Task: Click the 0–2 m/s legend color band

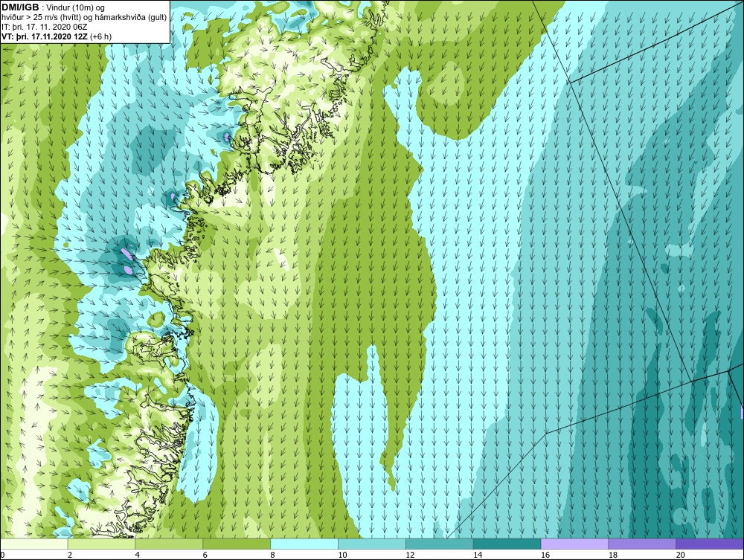Action: coord(34,544)
